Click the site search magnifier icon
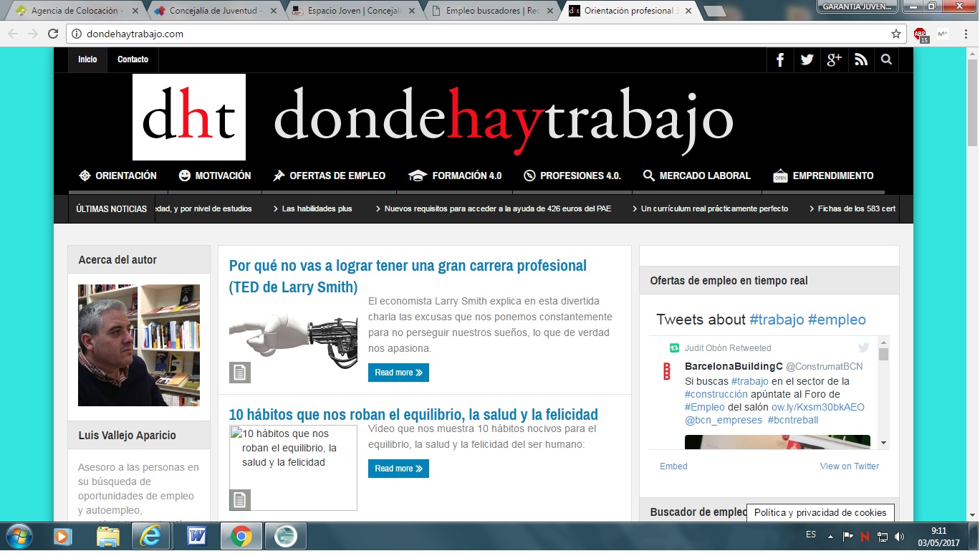 887,59
